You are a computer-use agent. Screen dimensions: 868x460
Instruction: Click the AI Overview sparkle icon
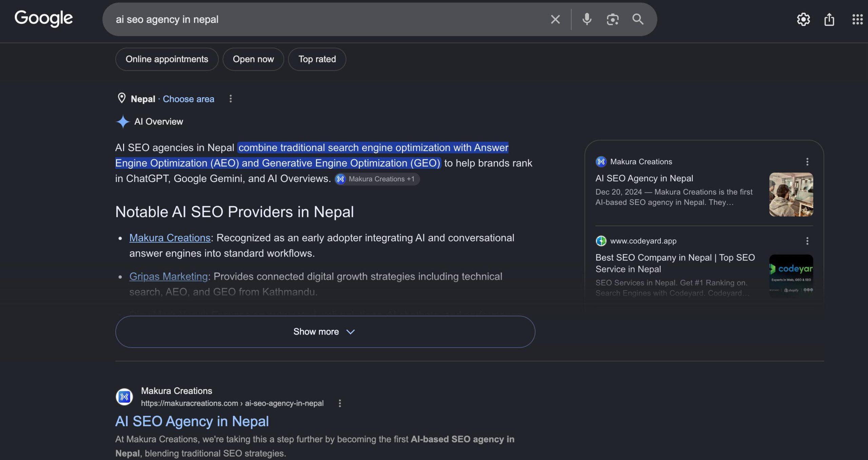(x=123, y=121)
